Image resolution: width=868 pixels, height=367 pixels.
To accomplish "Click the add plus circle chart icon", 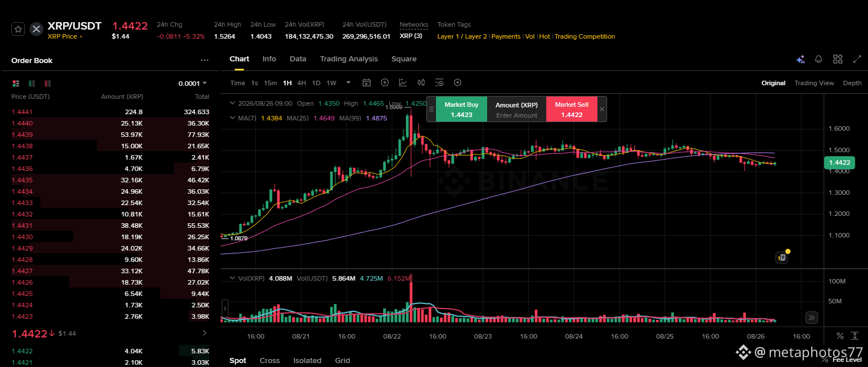I will [x=385, y=83].
